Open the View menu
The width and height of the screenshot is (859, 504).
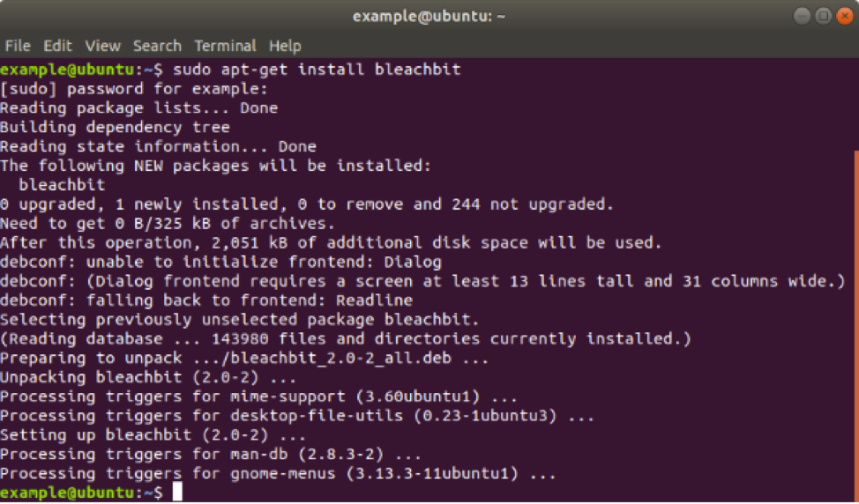[x=102, y=46]
